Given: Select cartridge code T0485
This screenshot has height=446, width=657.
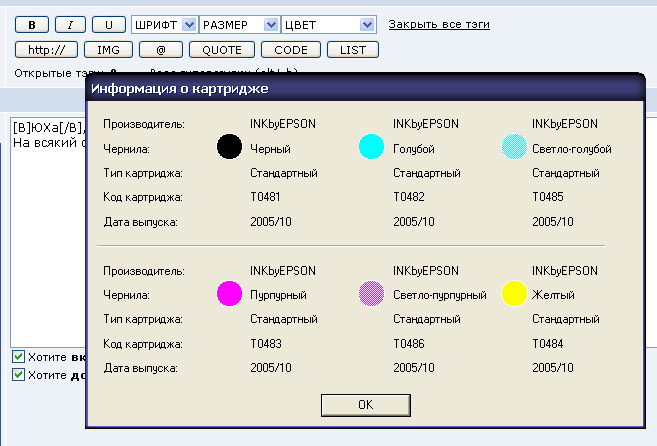Looking at the screenshot, I should pyautogui.click(x=548, y=197).
